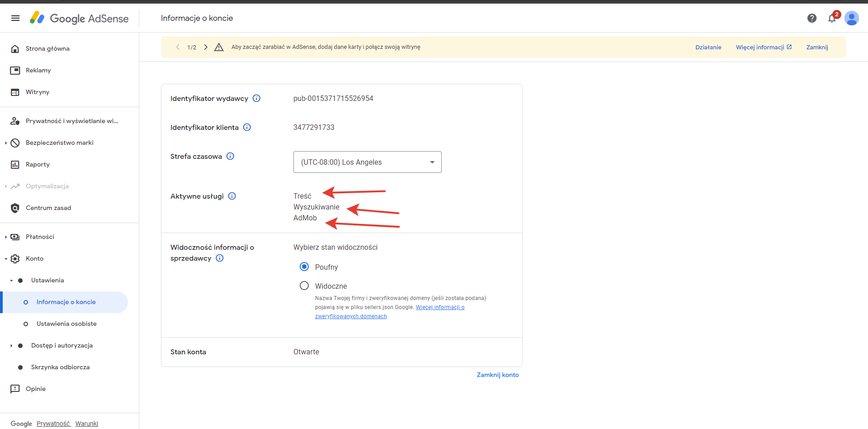This screenshot has height=429, width=868.
Task: Click the Centrum zasad shield icon
Action: [15, 208]
